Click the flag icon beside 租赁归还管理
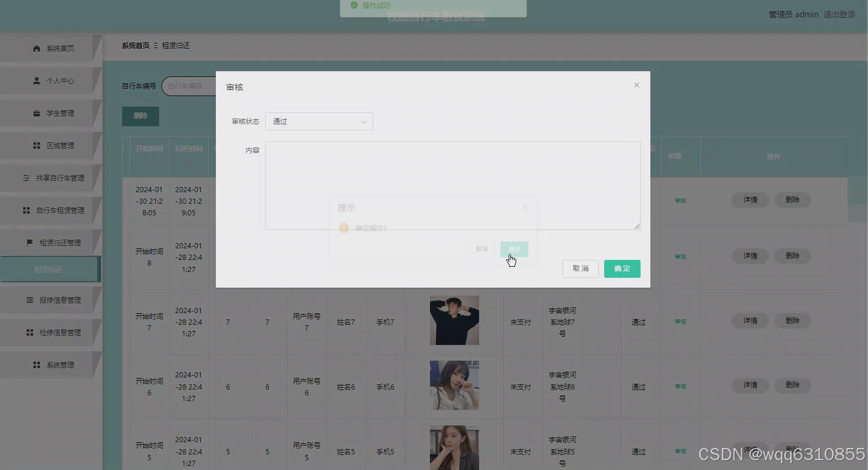 point(30,243)
